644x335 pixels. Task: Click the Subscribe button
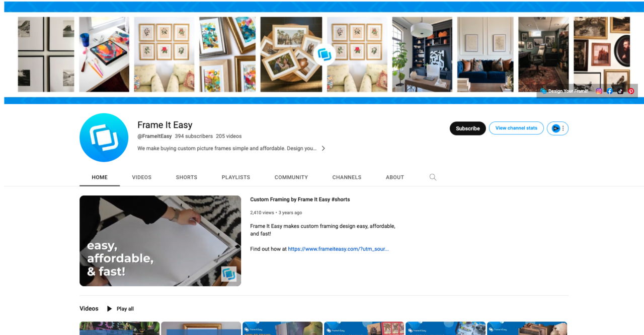click(x=467, y=128)
